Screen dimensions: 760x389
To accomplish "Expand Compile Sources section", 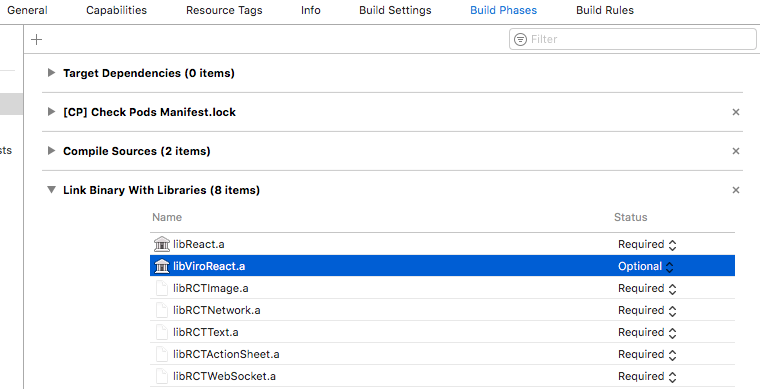I will 51,151.
